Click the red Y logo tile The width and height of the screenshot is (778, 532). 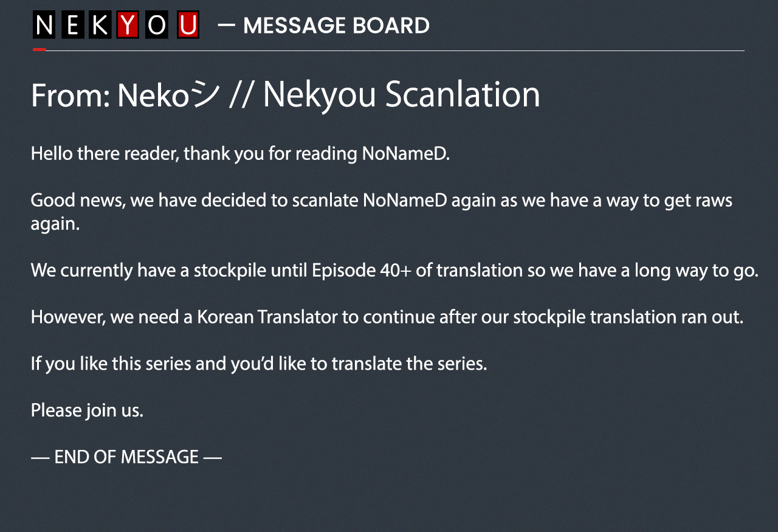(x=128, y=26)
